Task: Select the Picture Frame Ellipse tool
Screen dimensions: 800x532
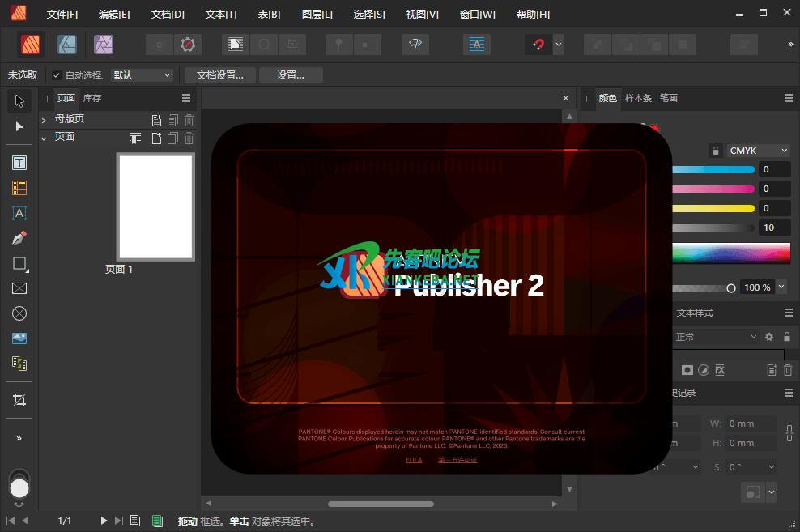Action: tap(19, 313)
